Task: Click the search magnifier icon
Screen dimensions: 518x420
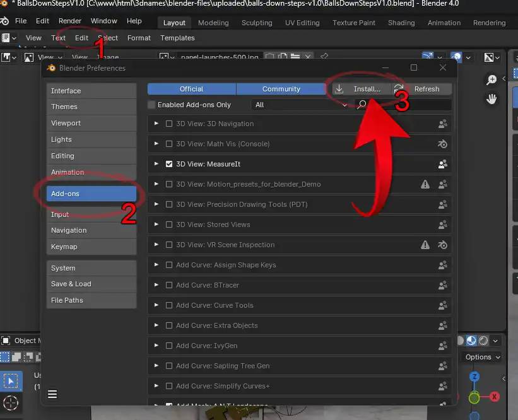Action: tap(362, 105)
